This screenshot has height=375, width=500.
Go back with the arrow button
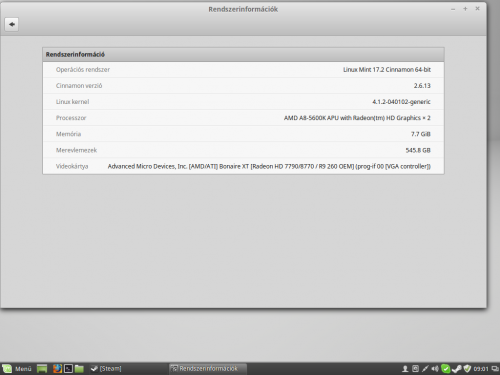click(12, 24)
